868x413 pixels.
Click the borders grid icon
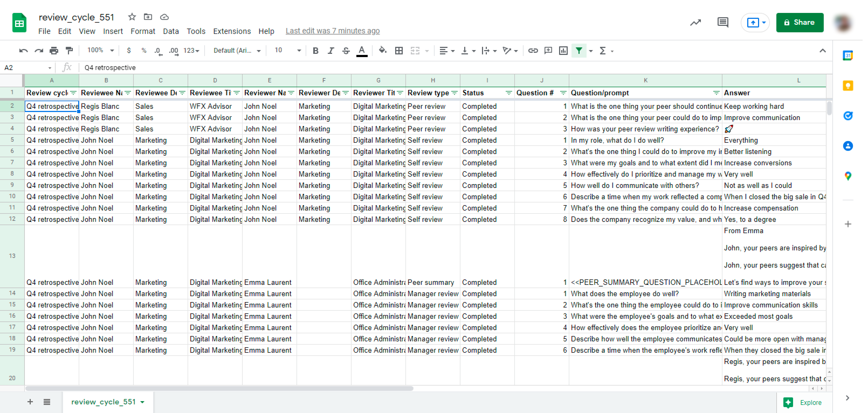(x=399, y=51)
